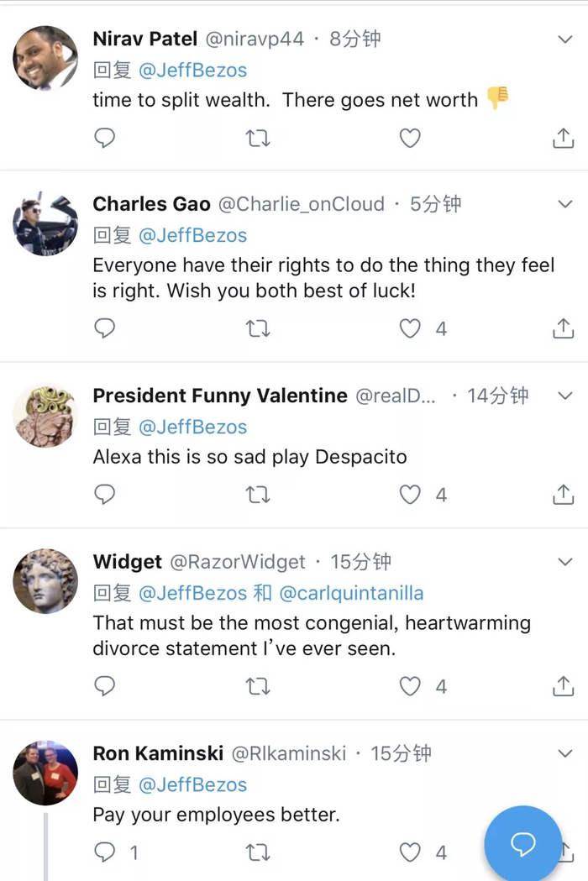588x881 pixels.
Task: Expand the menu on Widget's tweet
Action: [x=565, y=562]
